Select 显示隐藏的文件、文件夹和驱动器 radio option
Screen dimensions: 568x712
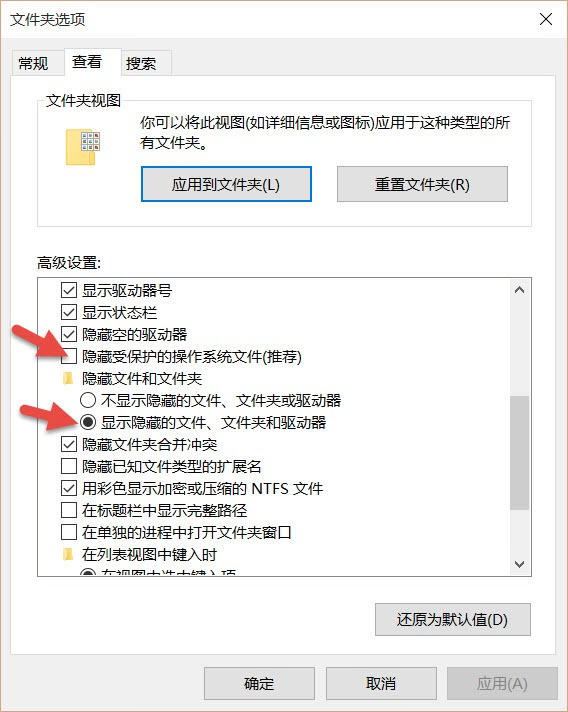tap(88, 422)
